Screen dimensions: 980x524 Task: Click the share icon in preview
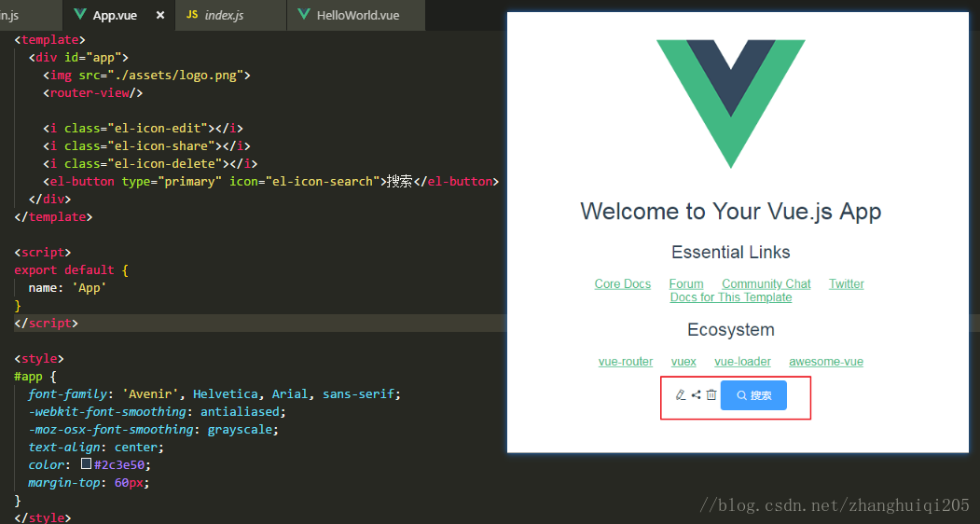point(696,394)
